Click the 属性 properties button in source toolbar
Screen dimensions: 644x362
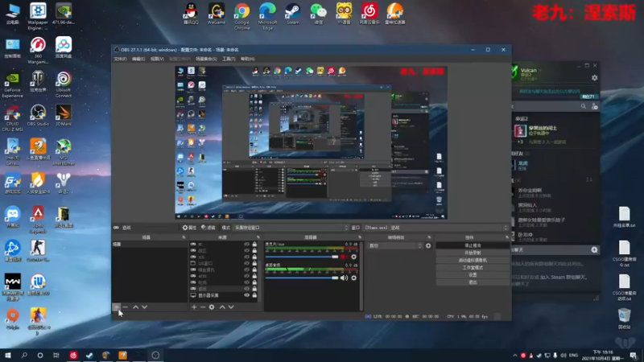pyautogui.click(x=189, y=228)
